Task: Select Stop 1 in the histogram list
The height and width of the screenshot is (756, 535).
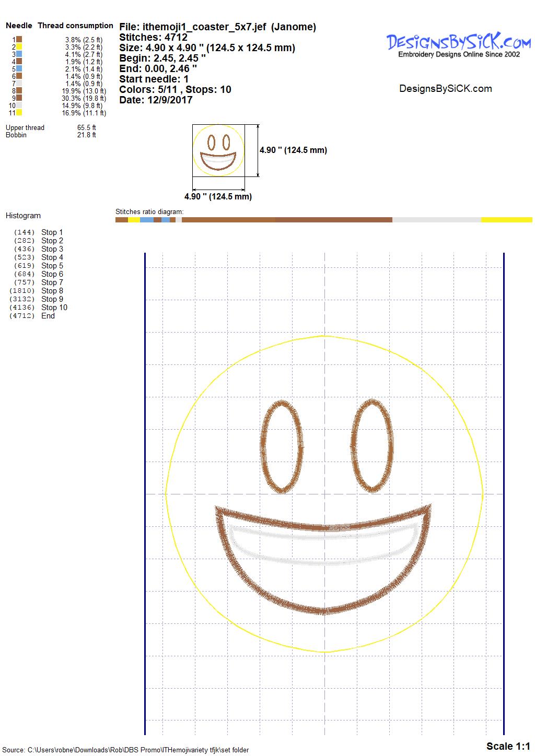Action: [x=52, y=232]
